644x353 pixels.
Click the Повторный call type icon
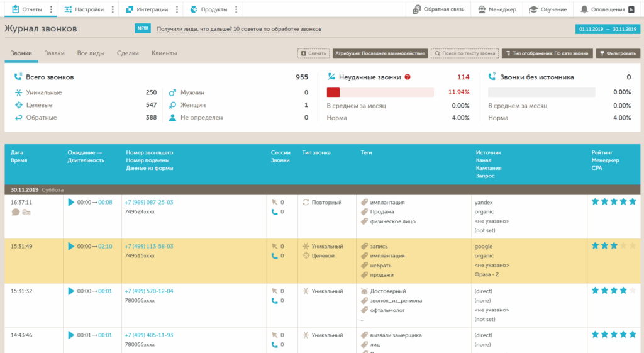[x=306, y=202]
